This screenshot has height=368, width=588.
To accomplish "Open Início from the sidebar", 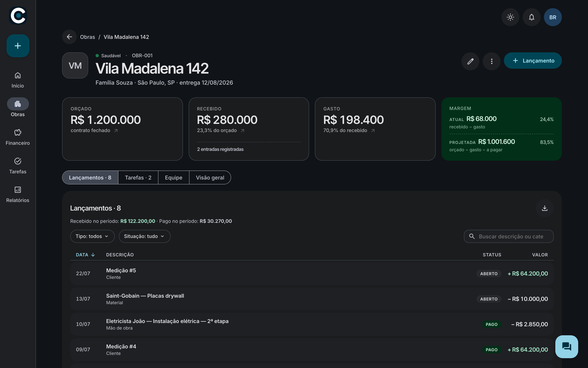I will tap(18, 80).
